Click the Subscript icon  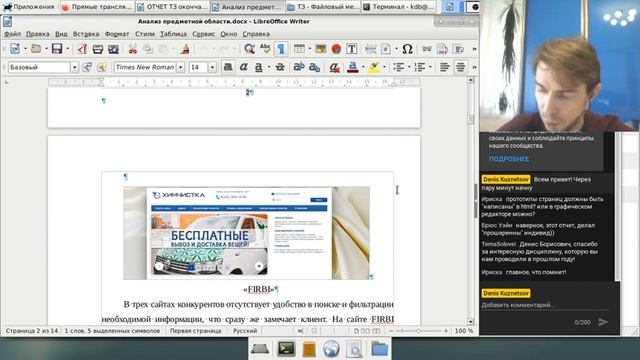tap(314, 67)
